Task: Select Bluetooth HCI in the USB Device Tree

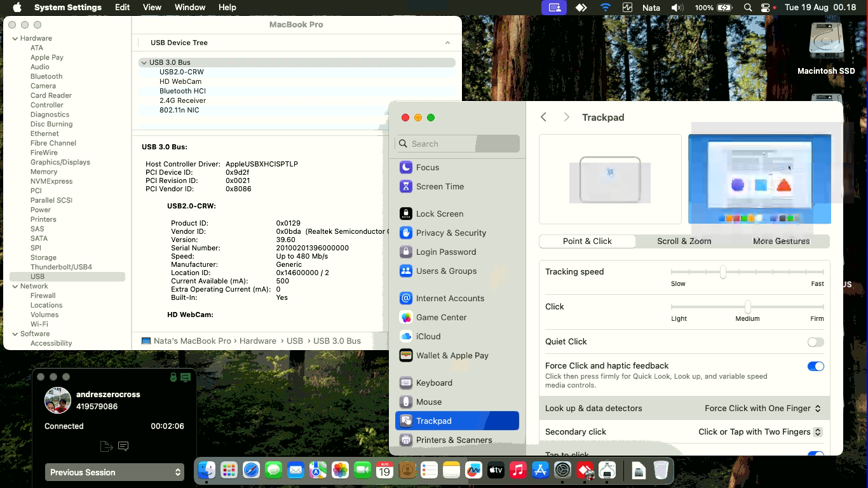Action: tap(183, 91)
